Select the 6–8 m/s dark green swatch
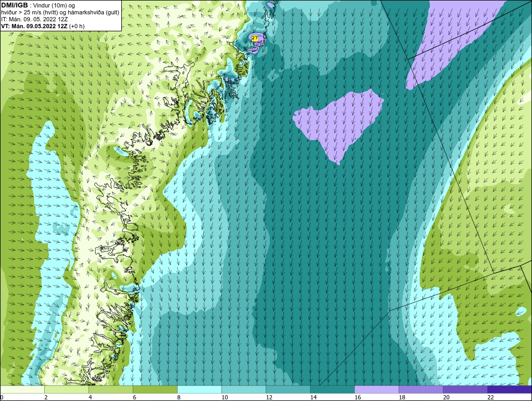Screen dimensions: 532x401 pyautogui.click(x=155, y=389)
